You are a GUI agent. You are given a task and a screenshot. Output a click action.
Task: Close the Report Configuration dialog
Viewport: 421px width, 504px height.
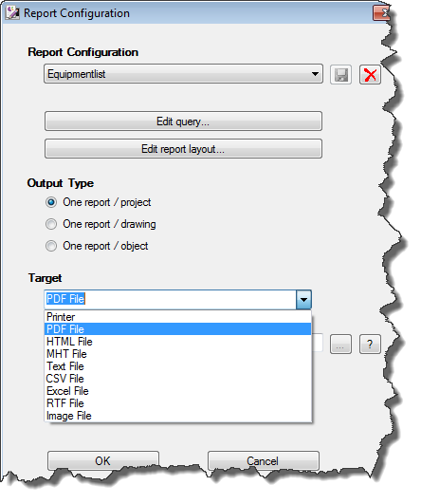tap(381, 13)
